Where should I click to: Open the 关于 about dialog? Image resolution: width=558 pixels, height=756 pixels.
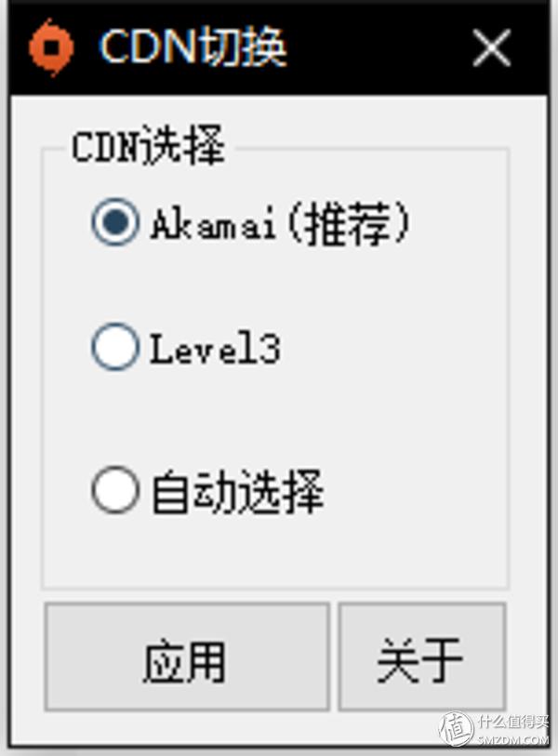422,657
